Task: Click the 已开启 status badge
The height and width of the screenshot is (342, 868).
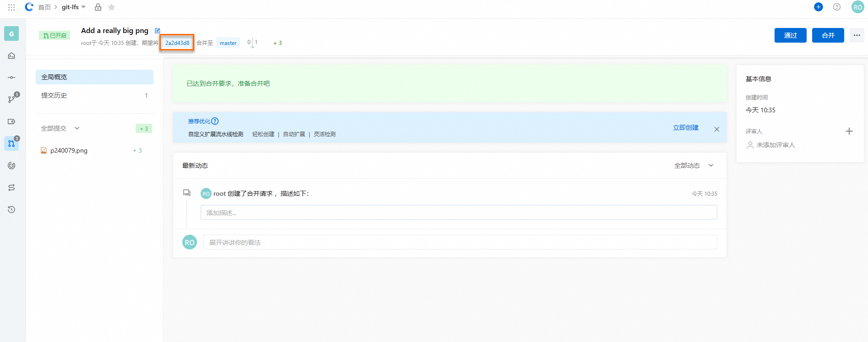Action: point(55,35)
